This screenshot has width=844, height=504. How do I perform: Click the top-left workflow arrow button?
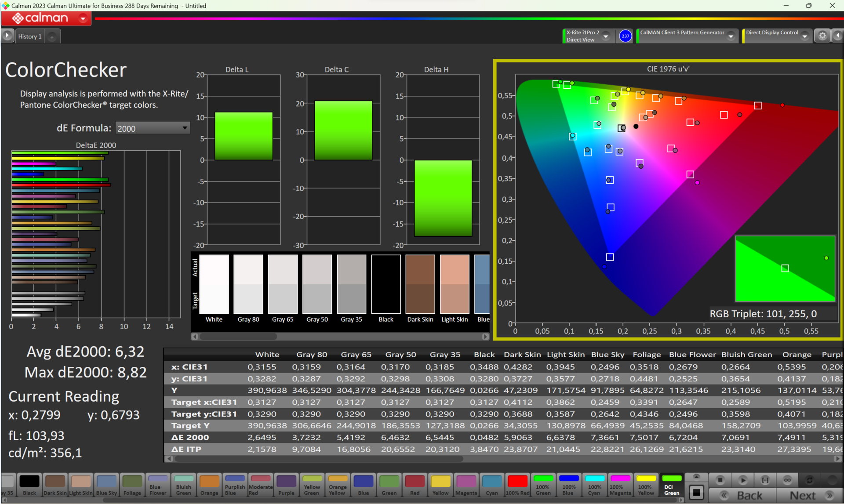pos(7,36)
